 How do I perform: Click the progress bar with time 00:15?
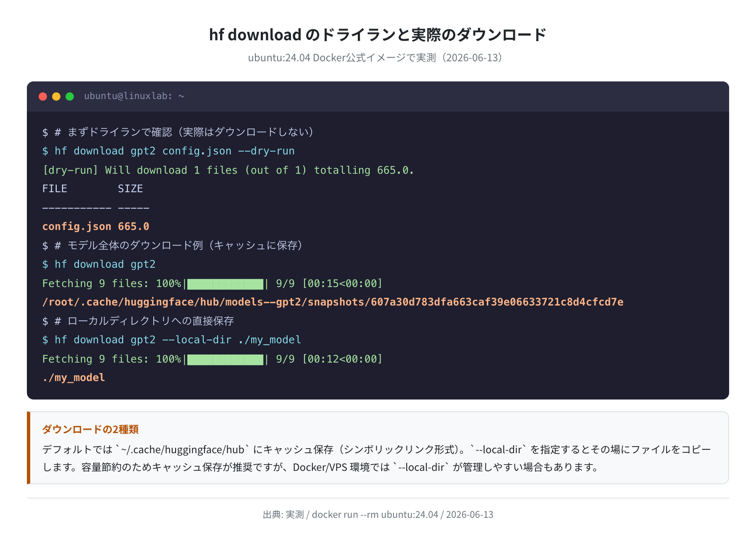coord(225,284)
